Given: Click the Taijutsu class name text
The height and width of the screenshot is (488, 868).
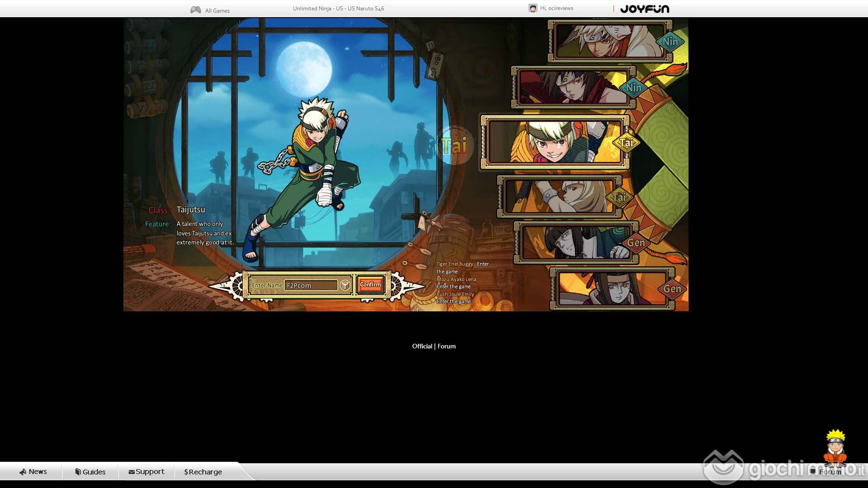Looking at the screenshot, I should click(191, 210).
